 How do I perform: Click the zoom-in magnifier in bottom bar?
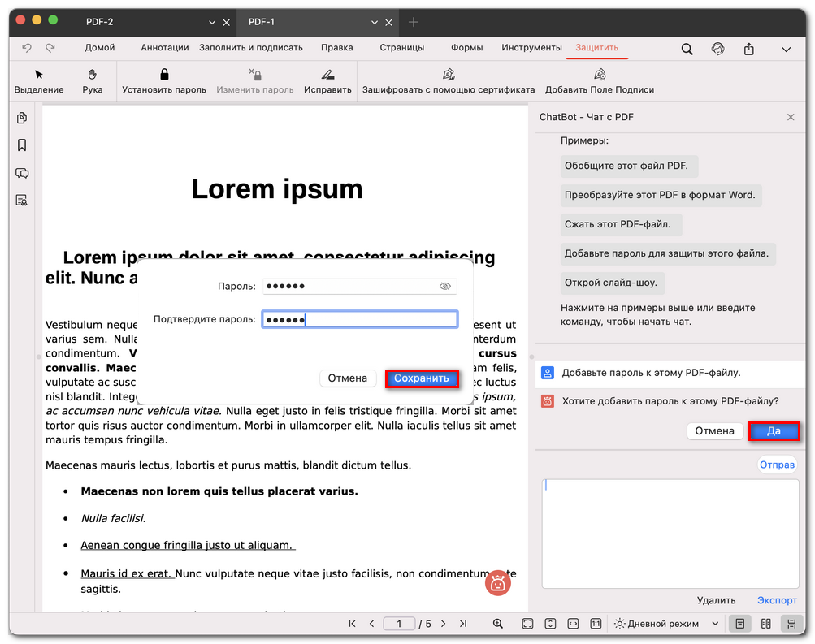(x=498, y=624)
